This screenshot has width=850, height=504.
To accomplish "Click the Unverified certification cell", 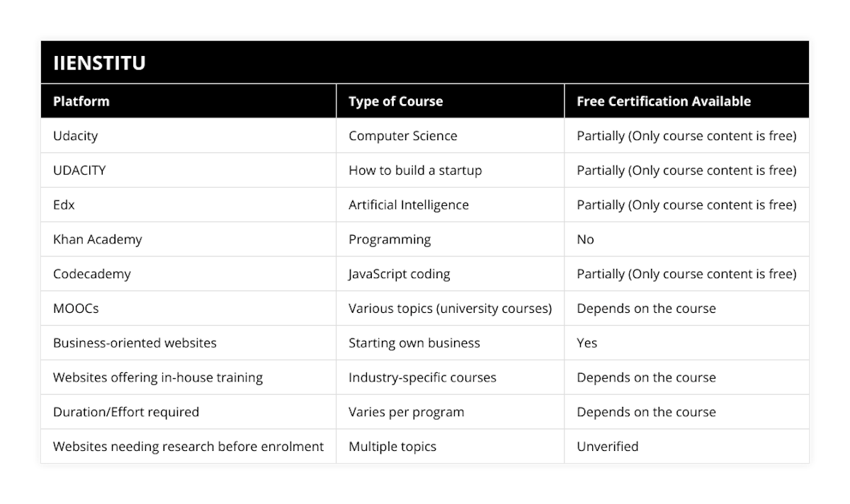I will click(607, 447).
